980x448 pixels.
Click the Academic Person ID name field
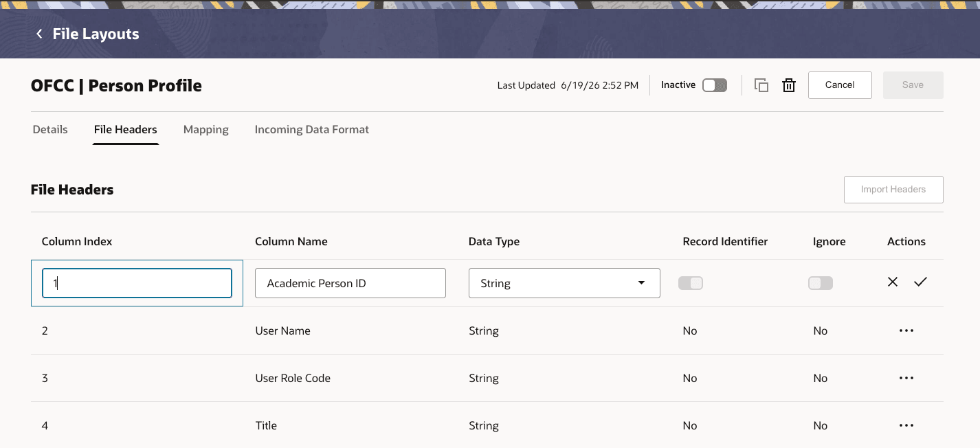pyautogui.click(x=350, y=283)
